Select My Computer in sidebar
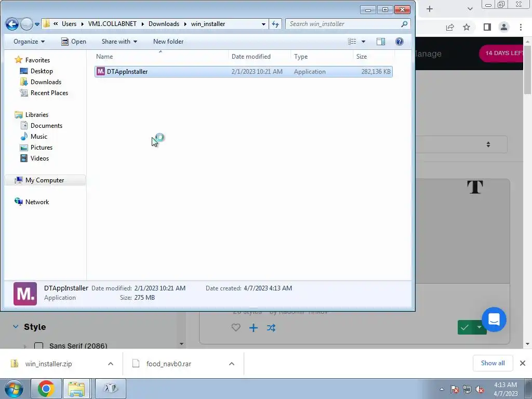 (45, 180)
